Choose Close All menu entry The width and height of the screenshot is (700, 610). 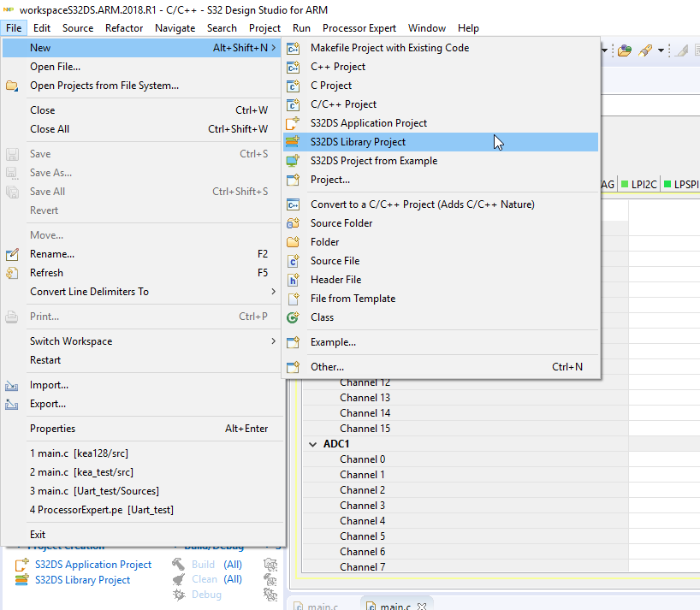[x=143, y=129]
